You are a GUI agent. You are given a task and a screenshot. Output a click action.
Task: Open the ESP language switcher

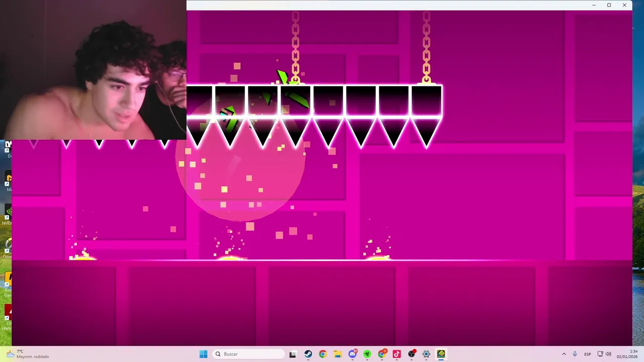tap(588, 354)
